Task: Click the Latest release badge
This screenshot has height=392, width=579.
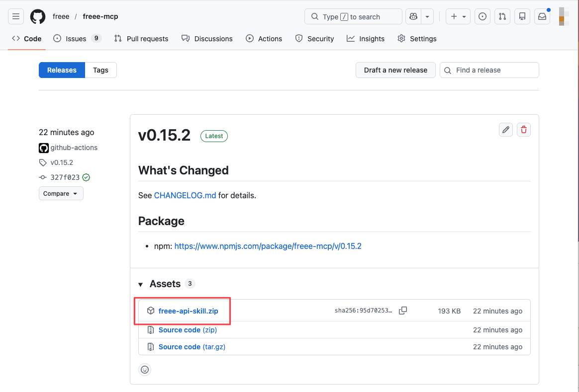Action: point(214,136)
